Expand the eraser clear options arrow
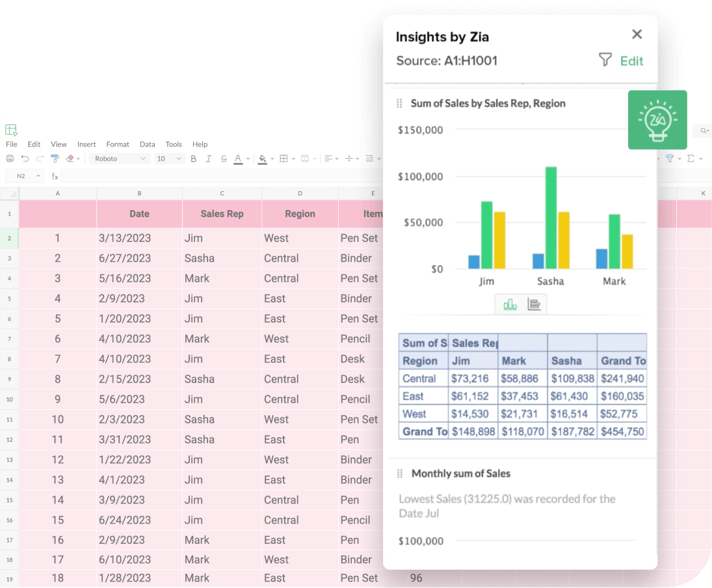This screenshot has width=712, height=588. (x=79, y=159)
